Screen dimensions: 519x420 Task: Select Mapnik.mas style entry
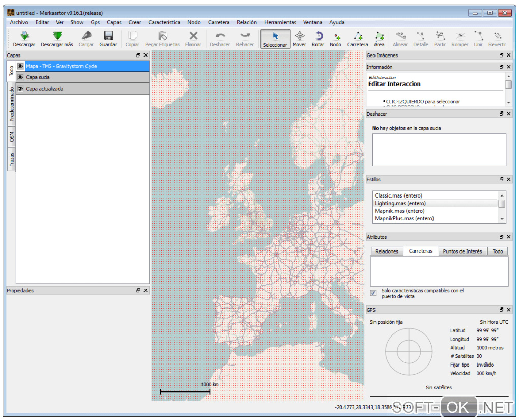tap(399, 211)
